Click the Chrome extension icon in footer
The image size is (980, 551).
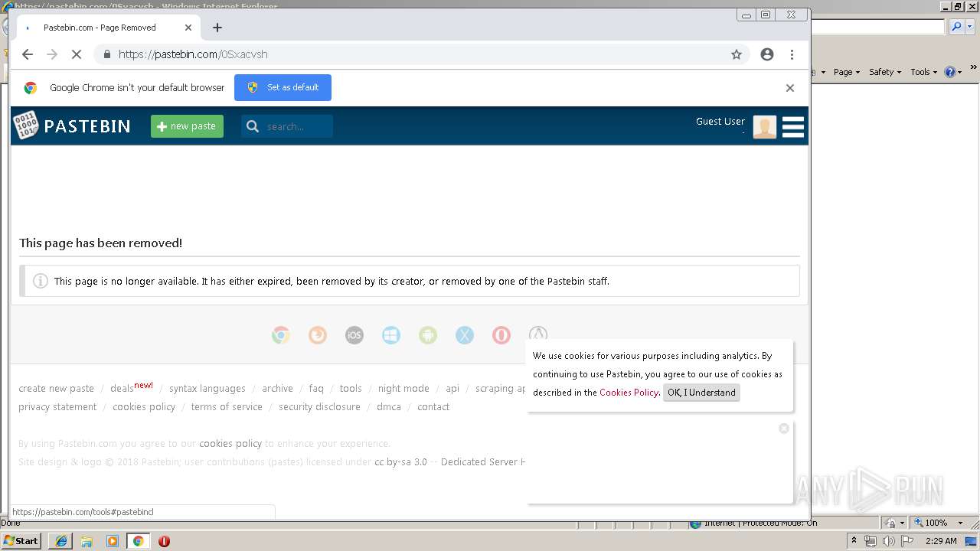[281, 335]
